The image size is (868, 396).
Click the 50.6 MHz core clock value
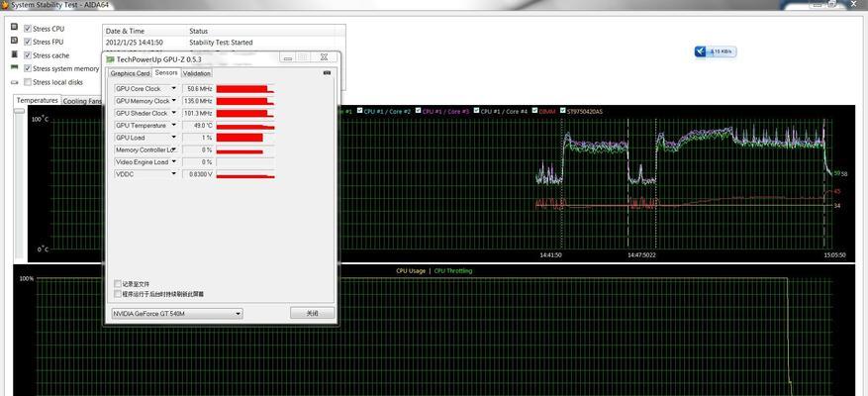[x=198, y=89]
